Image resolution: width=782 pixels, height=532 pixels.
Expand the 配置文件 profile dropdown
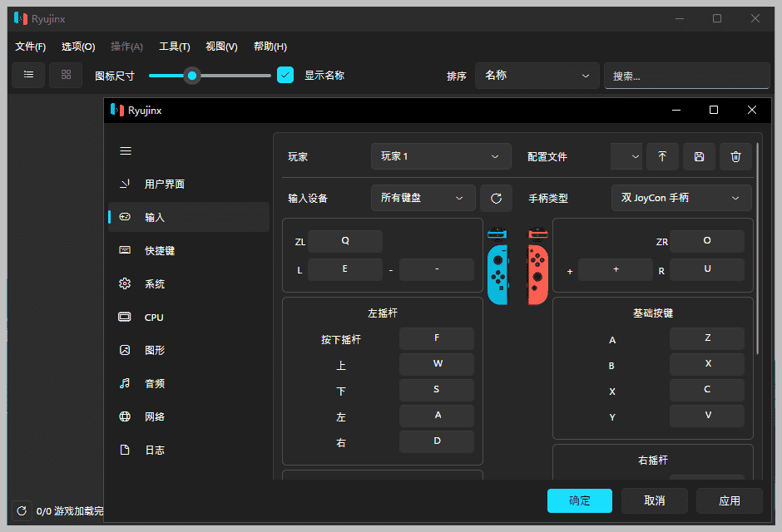[626, 156]
